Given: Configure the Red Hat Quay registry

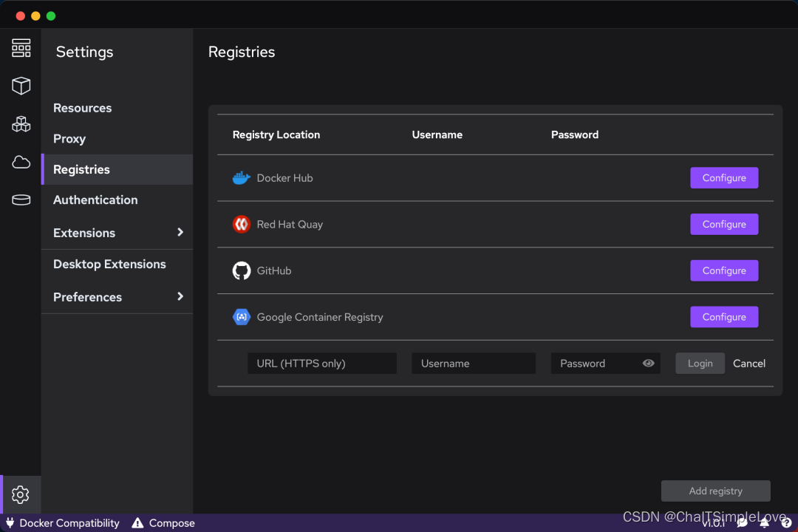Looking at the screenshot, I should coord(723,225).
